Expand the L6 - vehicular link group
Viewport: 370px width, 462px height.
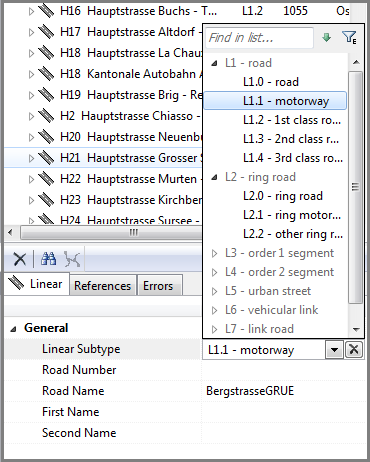(214, 310)
